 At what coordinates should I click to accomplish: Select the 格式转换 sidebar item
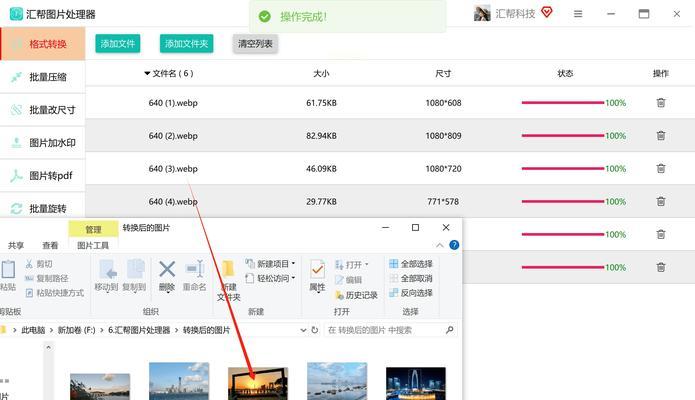(x=43, y=43)
